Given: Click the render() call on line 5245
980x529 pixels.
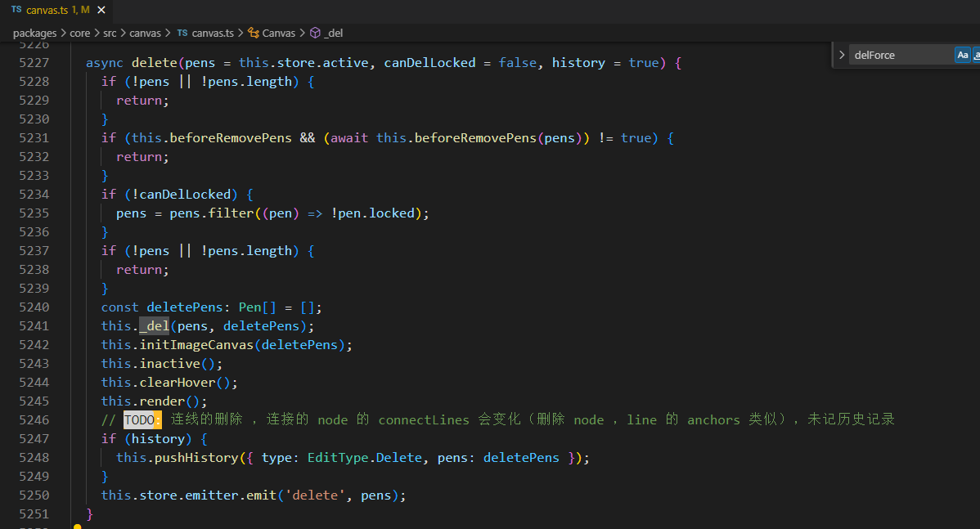Looking at the screenshot, I should (x=169, y=401).
